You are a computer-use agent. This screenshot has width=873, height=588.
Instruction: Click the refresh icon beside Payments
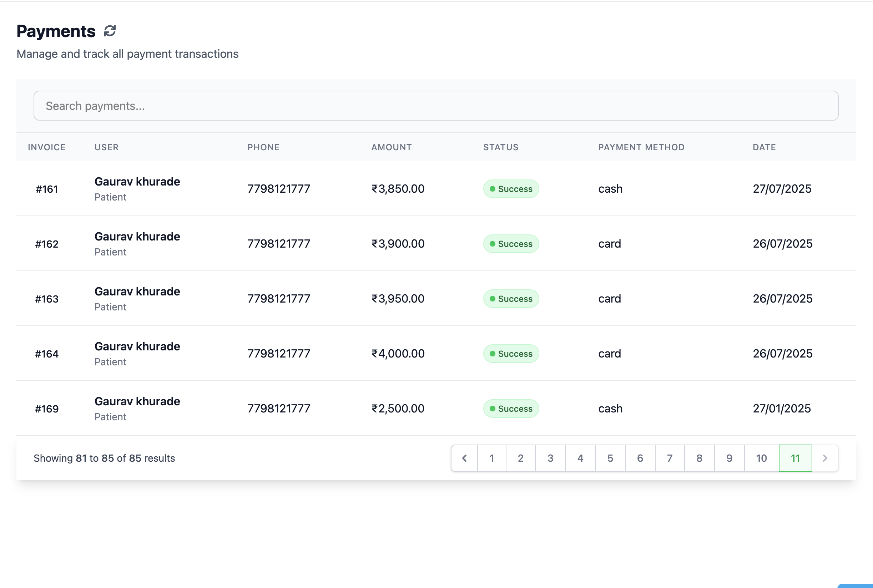pos(110,31)
